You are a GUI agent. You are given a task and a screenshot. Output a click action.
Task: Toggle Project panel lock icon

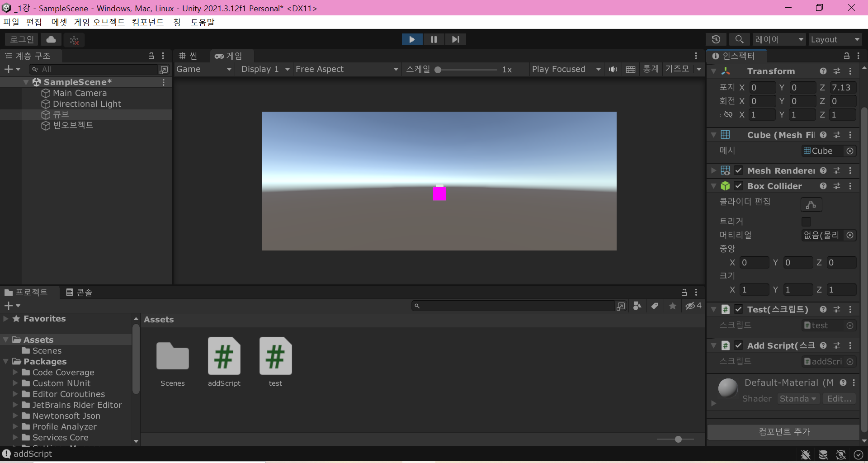[684, 293]
